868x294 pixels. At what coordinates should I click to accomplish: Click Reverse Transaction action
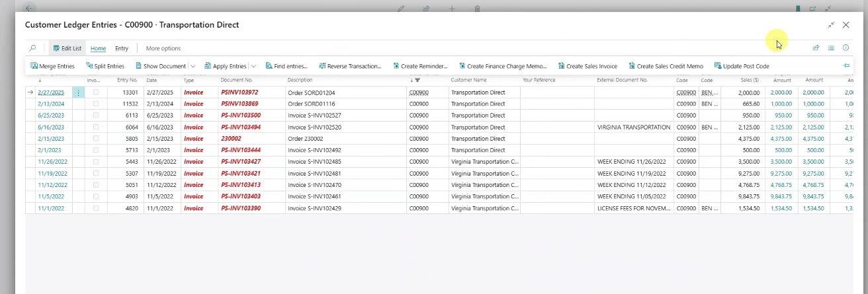pyautogui.click(x=350, y=66)
